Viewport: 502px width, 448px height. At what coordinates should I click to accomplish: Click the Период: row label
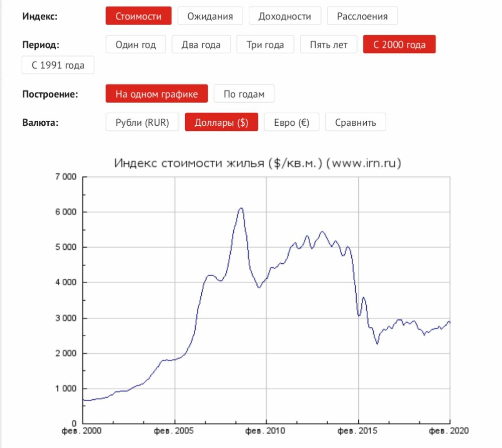point(41,45)
